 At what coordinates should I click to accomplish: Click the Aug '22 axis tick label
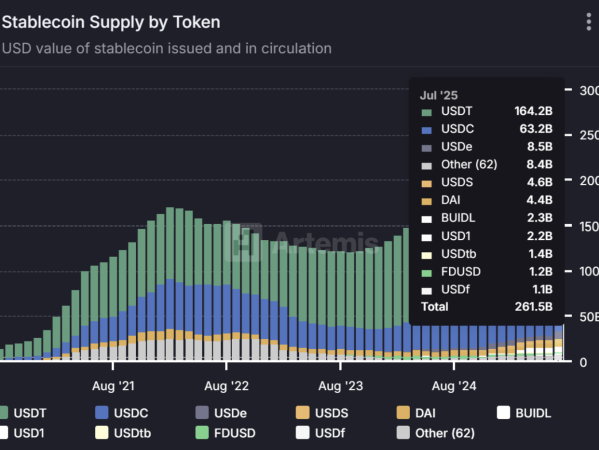click(227, 386)
